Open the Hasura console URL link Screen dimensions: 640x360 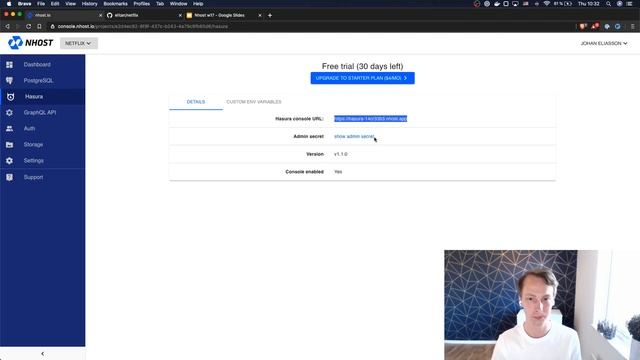pos(371,119)
